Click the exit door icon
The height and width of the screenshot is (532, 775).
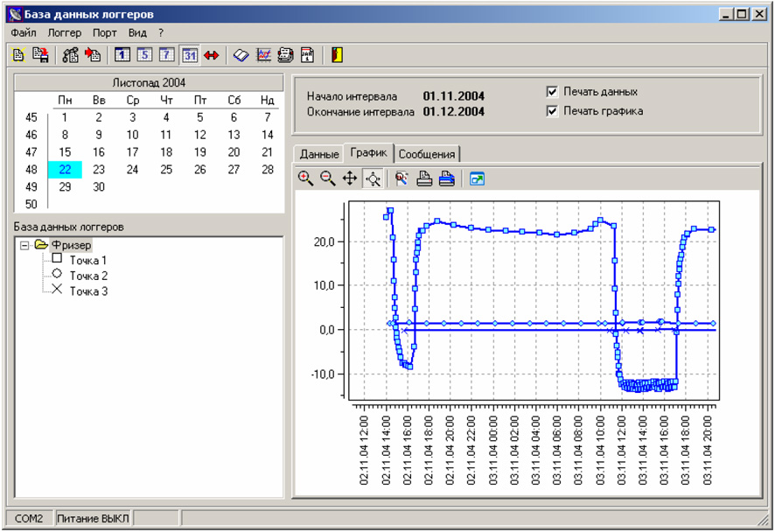[337, 55]
